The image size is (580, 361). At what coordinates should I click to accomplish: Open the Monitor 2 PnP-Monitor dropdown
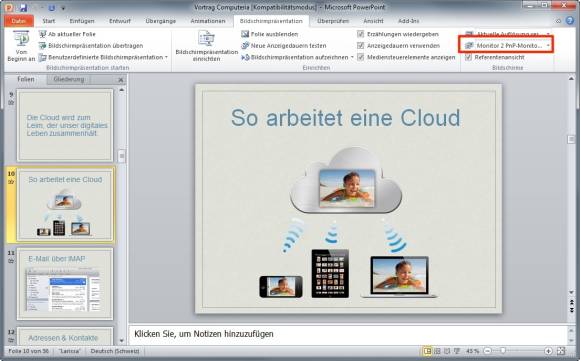(x=507, y=45)
